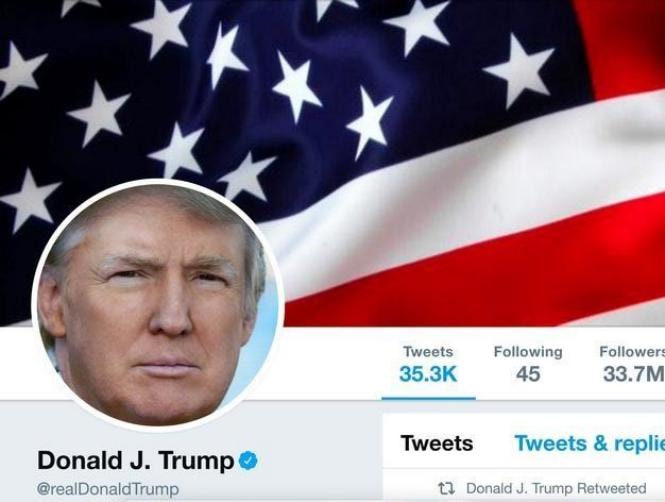Click the 'Followers' label text
The image size is (665, 502).
tap(632, 352)
